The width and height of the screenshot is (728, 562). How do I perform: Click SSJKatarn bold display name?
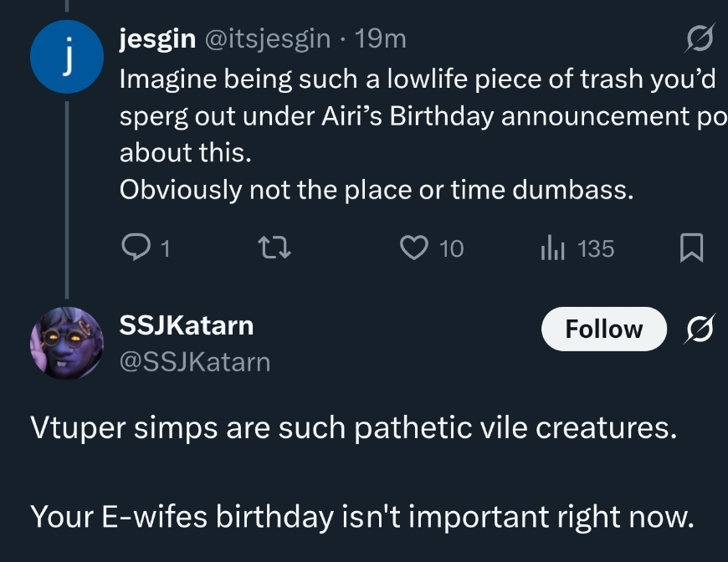tap(186, 324)
